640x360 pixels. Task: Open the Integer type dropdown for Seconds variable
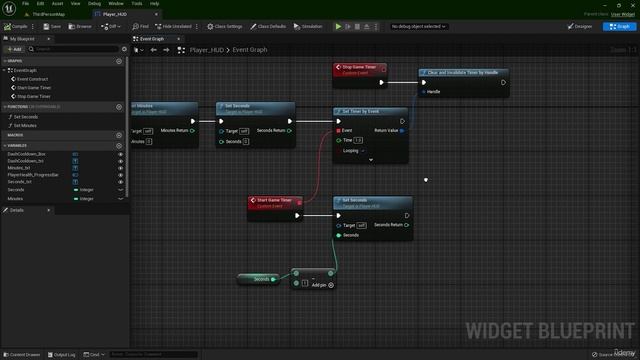point(84,190)
